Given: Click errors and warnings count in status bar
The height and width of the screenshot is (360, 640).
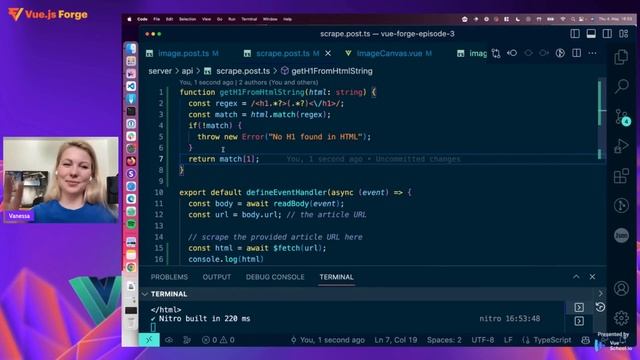Looking at the screenshot, I should (218, 340).
